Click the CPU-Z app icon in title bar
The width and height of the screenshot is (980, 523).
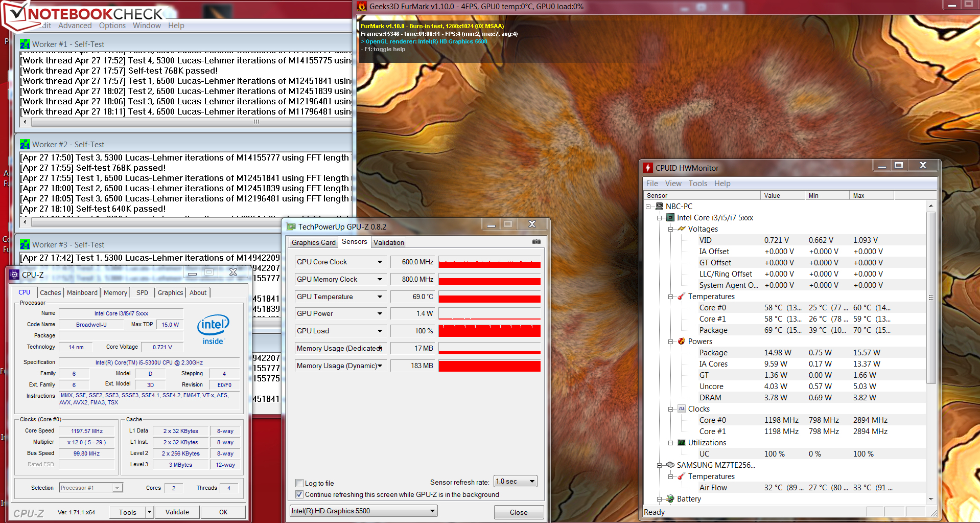pyautogui.click(x=14, y=275)
